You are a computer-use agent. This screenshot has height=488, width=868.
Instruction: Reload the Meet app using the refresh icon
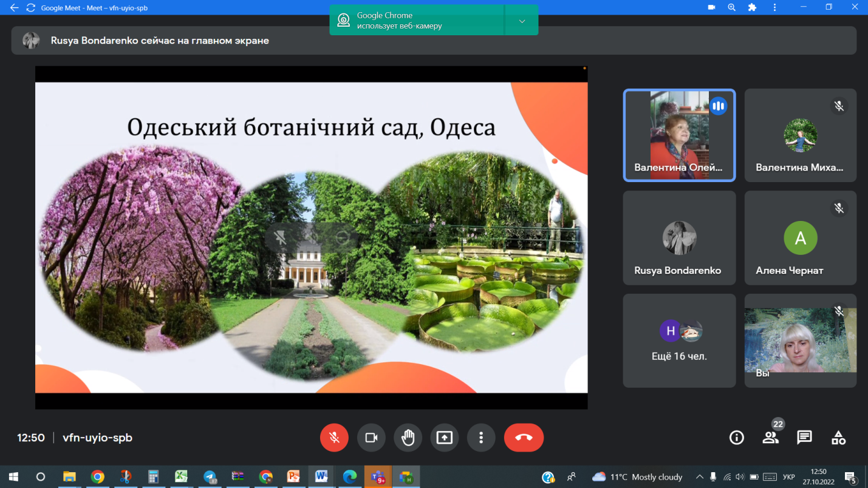[x=31, y=8]
